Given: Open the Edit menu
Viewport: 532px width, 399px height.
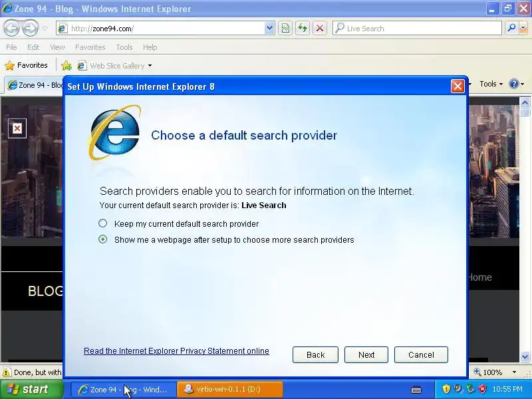Looking at the screenshot, I should tap(33, 47).
